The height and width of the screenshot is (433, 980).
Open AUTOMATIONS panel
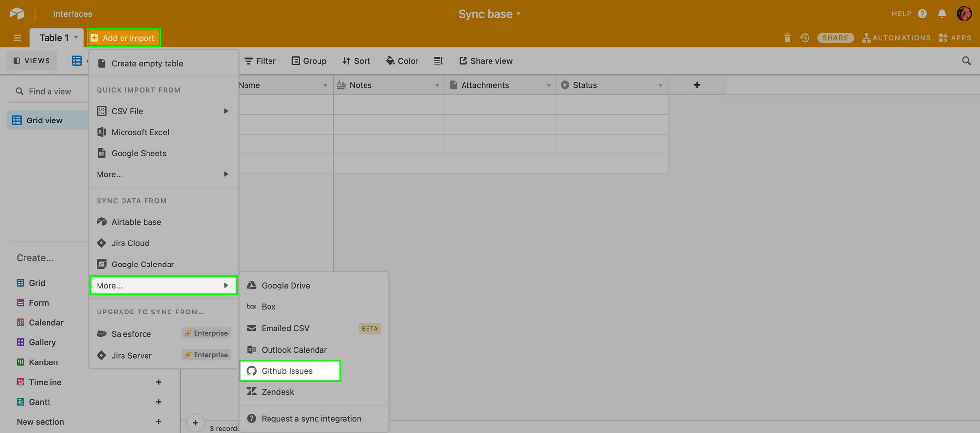896,38
